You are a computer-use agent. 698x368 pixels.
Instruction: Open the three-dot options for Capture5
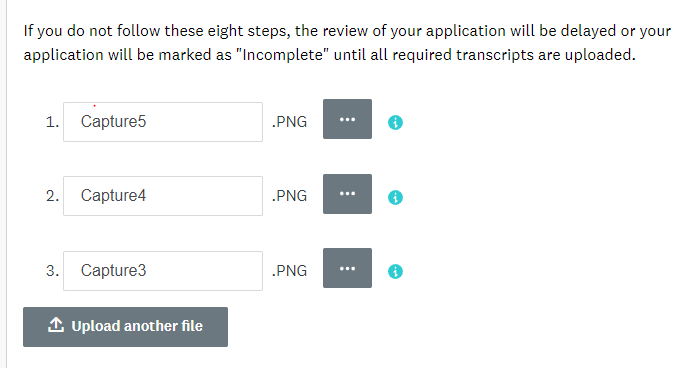pyautogui.click(x=347, y=119)
